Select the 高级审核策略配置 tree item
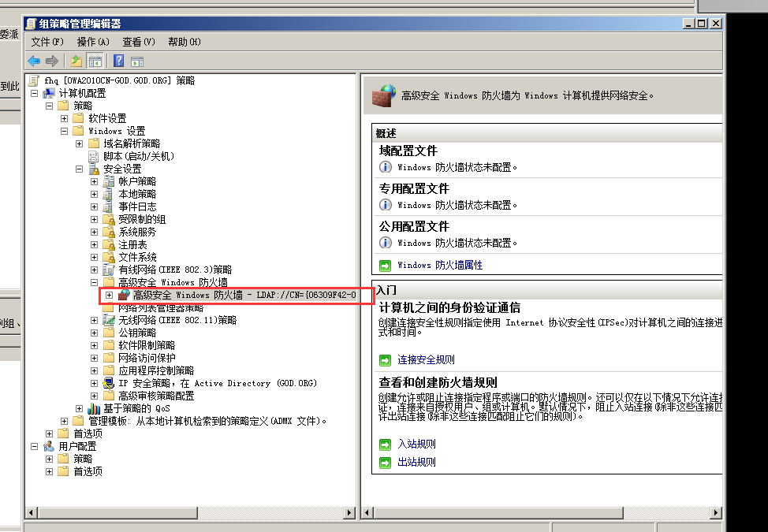 pos(156,396)
